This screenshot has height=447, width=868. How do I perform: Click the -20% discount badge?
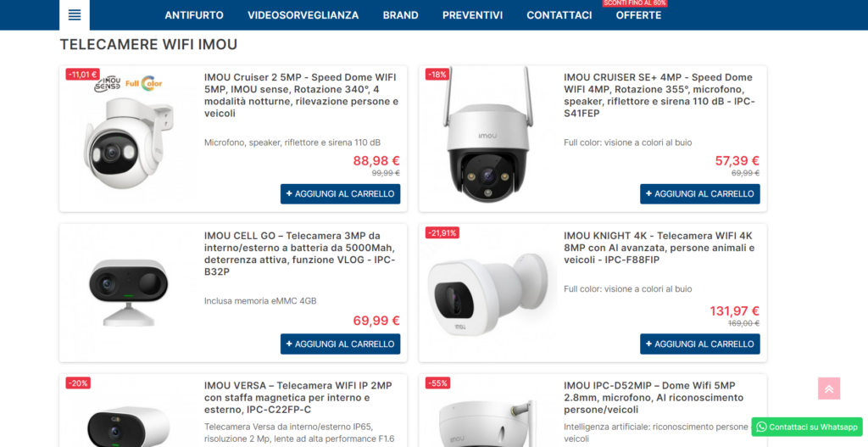point(78,383)
